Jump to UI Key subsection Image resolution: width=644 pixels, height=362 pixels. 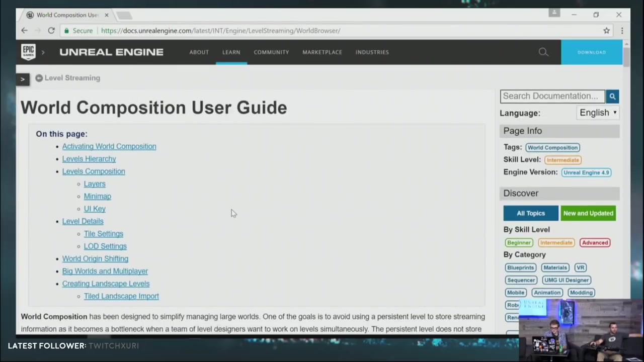pos(95,209)
